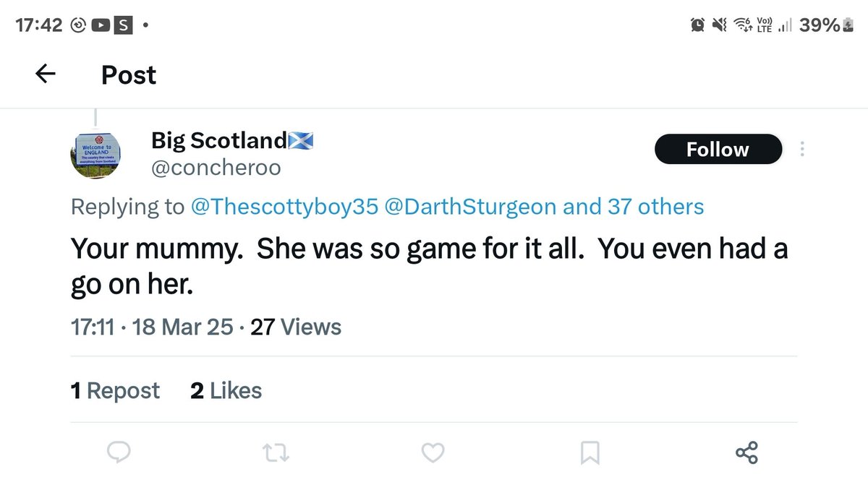Tap the repost arrows icon

pos(276,453)
